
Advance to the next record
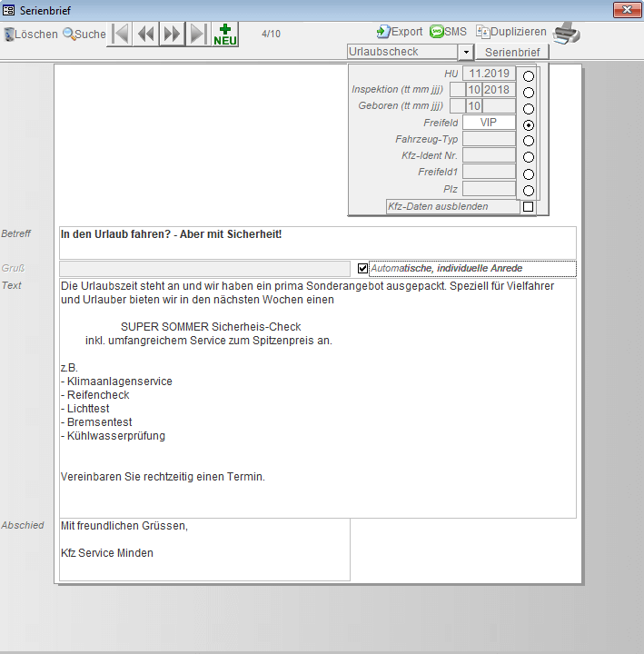(x=172, y=35)
